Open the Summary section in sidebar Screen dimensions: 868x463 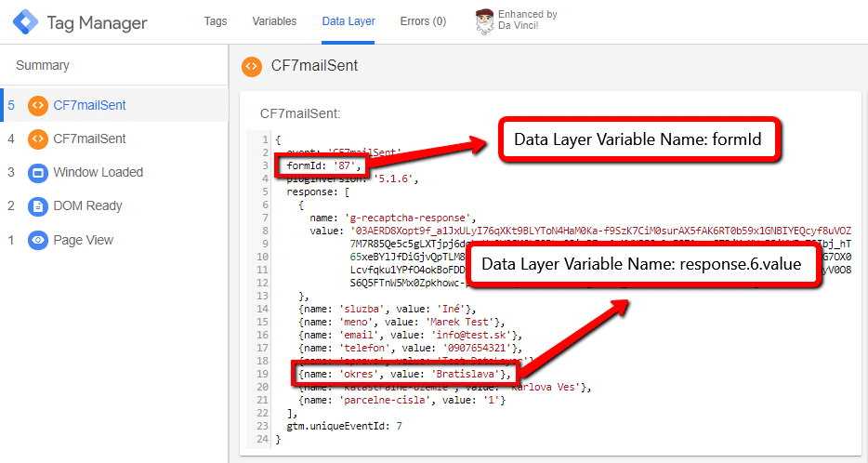point(43,65)
